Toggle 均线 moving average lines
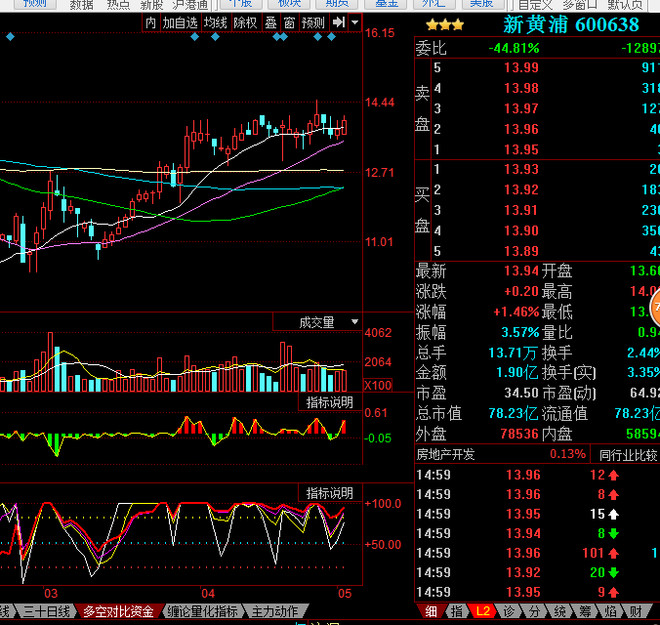 216,23
